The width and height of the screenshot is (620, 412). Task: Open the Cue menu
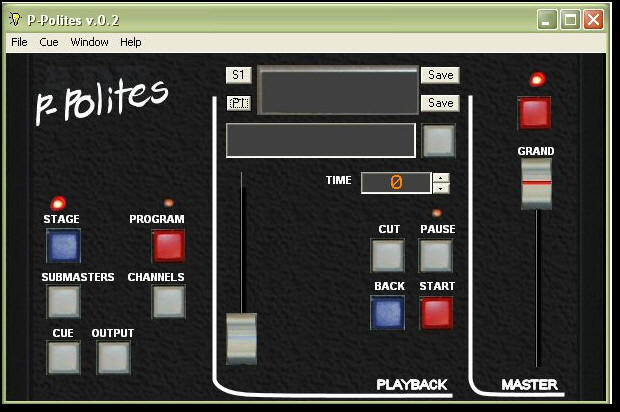point(49,42)
